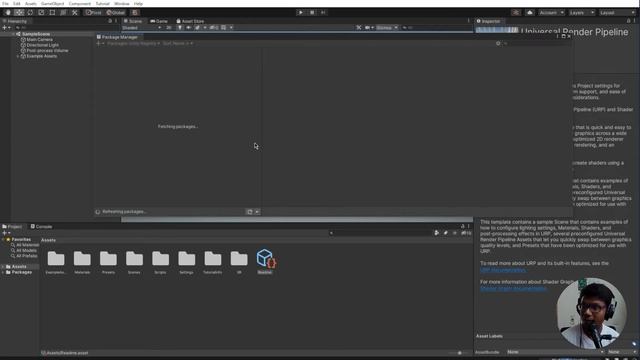
Task: Click the Pause button
Action: 312,13
